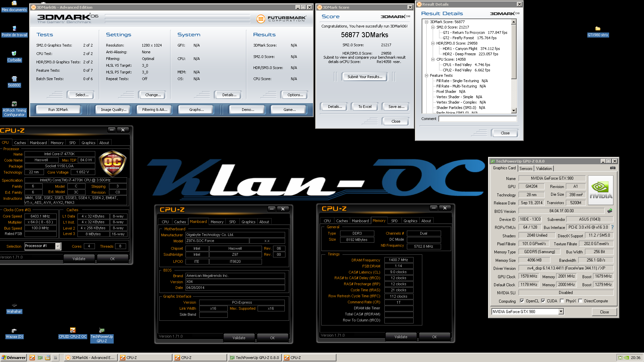
Task: Open the GTX980 strix desktop folder
Action: point(598,32)
